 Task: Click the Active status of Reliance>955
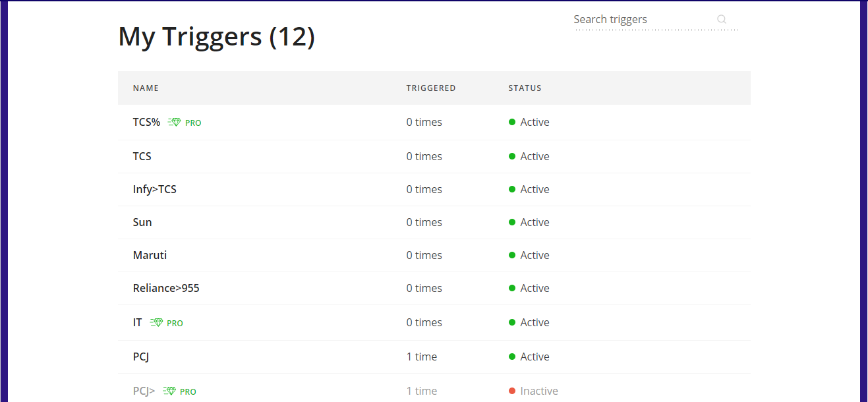click(535, 288)
